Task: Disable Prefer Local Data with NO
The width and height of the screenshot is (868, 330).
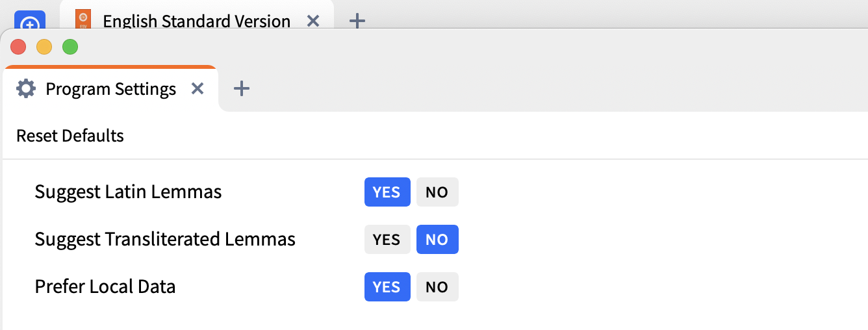Action: [437, 287]
